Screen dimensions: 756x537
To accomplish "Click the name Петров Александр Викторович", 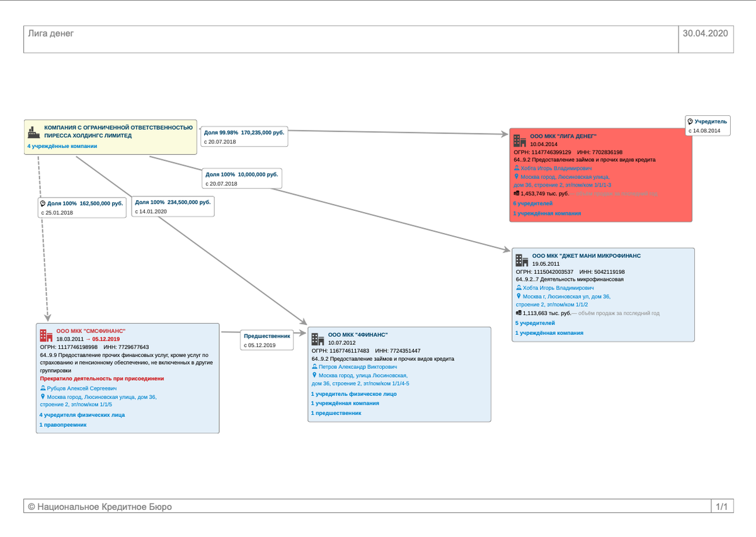I will click(x=358, y=366).
